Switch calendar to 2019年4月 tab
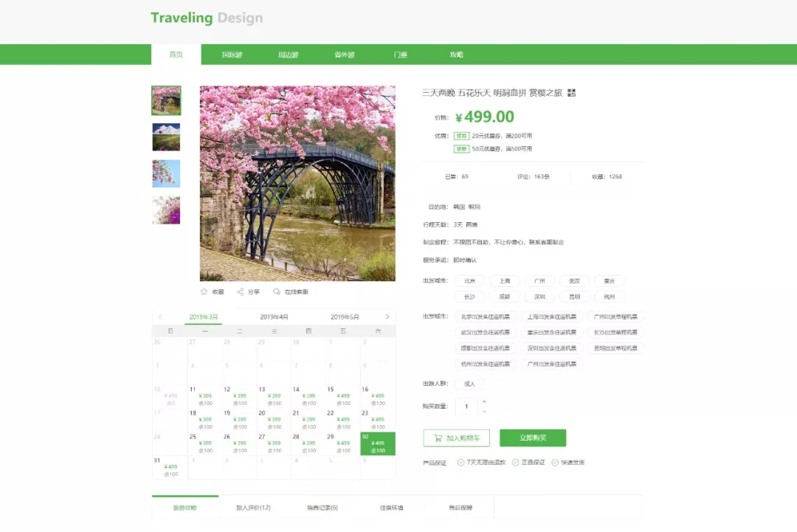This screenshot has height=532, width=797. [274, 317]
